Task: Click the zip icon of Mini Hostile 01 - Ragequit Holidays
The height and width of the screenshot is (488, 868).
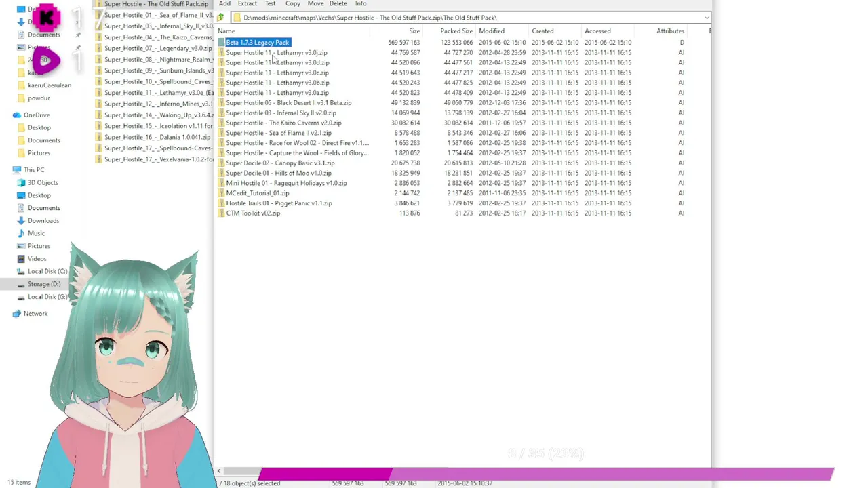Action: 221,183
